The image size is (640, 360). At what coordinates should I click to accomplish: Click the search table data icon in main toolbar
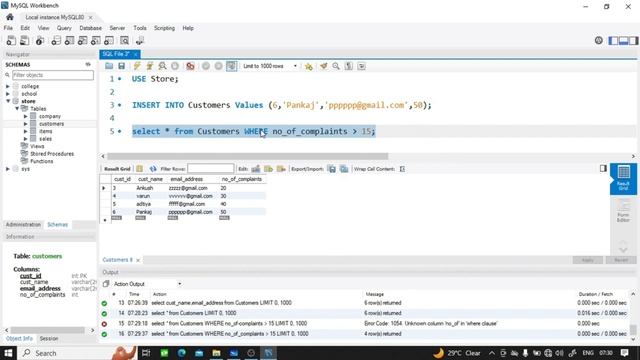124,41
